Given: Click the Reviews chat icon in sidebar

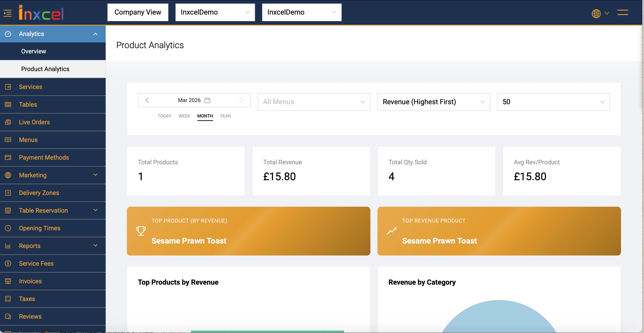Looking at the screenshot, I should (x=8, y=316).
